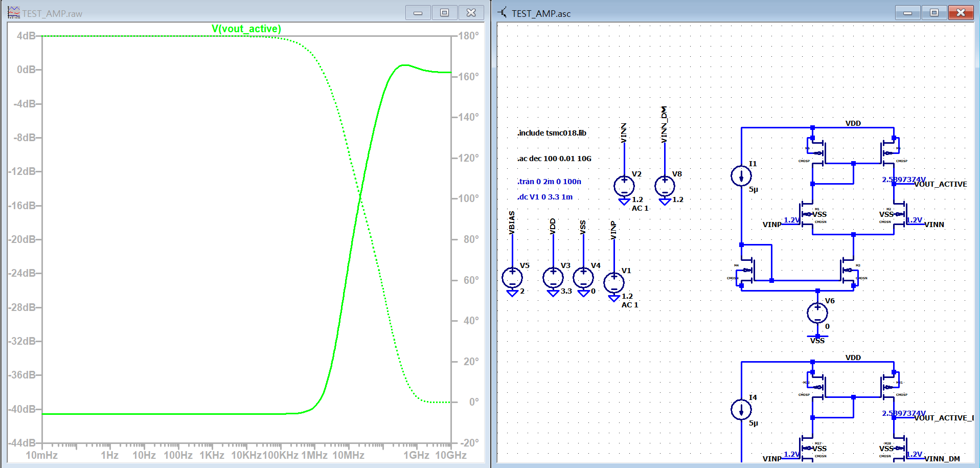This screenshot has height=468, width=980.
Task: Click the ground symbol under V2
Action: (624, 202)
